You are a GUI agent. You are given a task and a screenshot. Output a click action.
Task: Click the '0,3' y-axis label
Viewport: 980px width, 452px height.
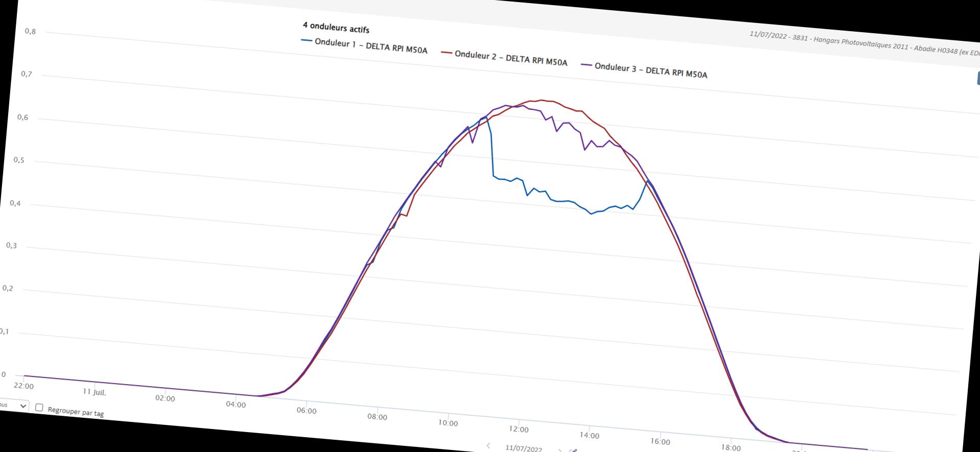[x=11, y=246]
